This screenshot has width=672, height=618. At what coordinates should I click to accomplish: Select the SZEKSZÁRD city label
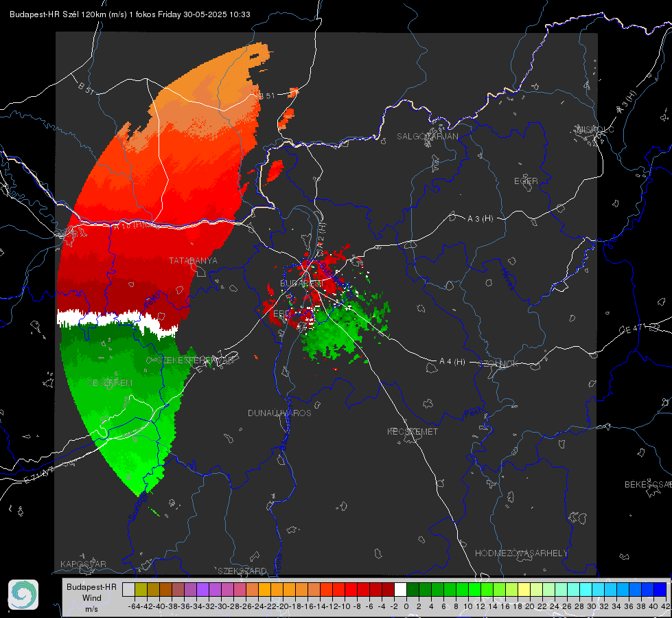(x=242, y=571)
